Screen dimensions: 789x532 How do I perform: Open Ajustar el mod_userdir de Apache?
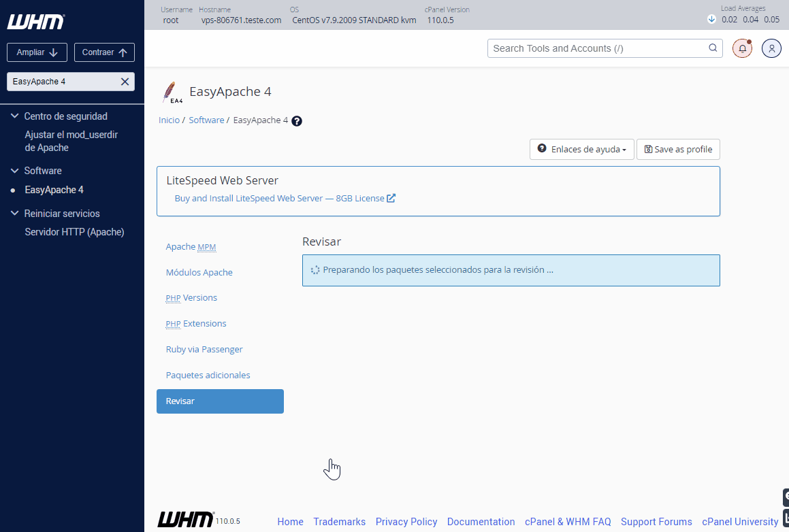coord(71,142)
